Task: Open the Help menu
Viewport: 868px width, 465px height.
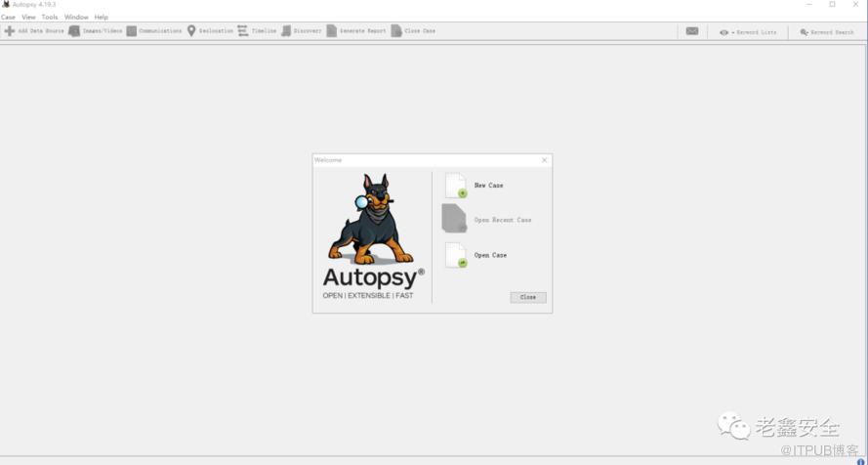Action: pos(101,18)
